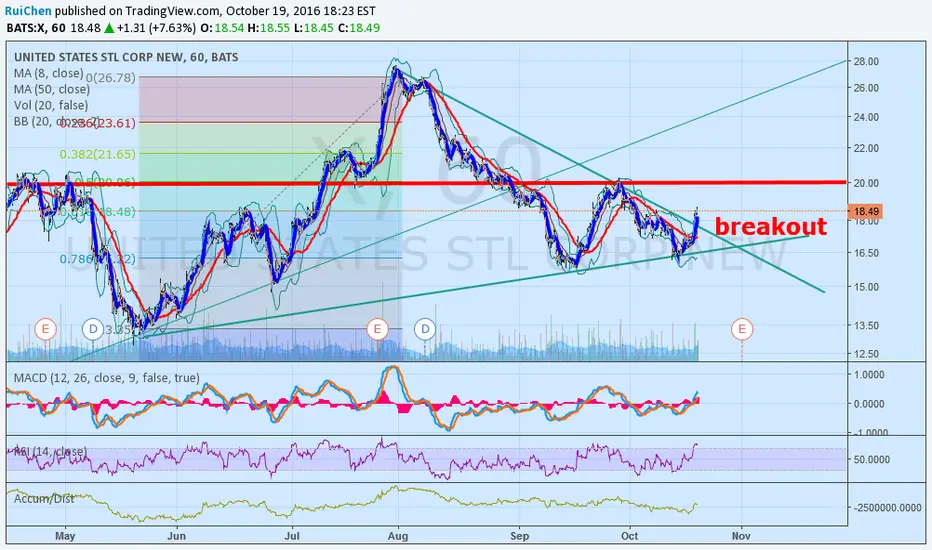
Task: Click the Sep label on time axis
Action: tap(519, 536)
